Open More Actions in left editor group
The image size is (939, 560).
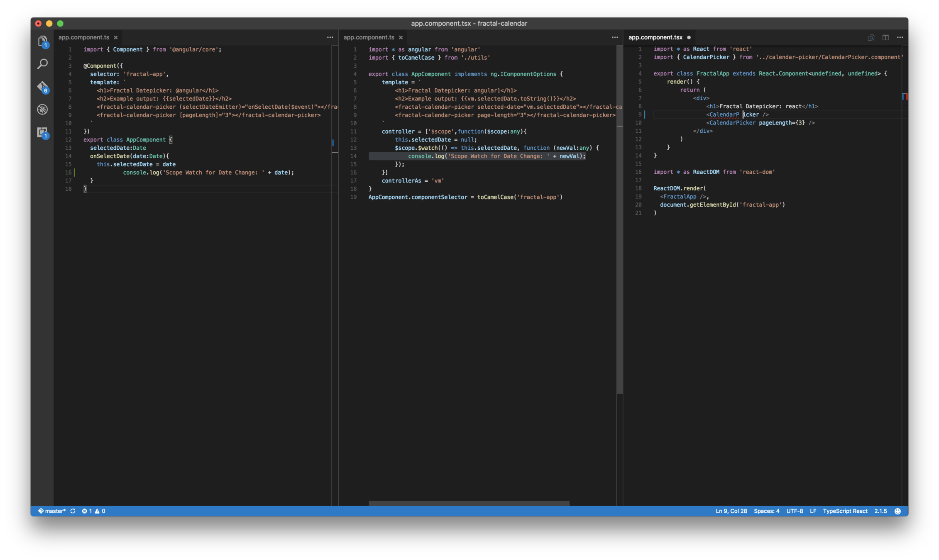point(330,37)
